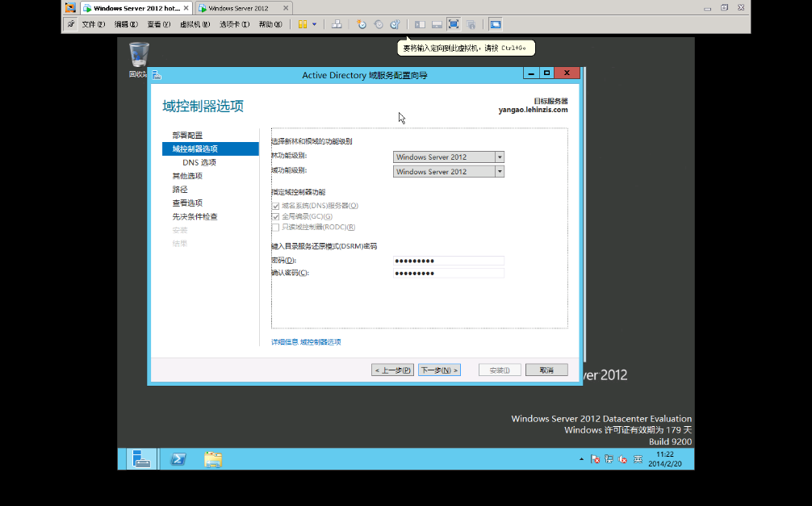Toggle the show library sidebar icon
Viewport: 812px width, 506px height.
click(420, 24)
